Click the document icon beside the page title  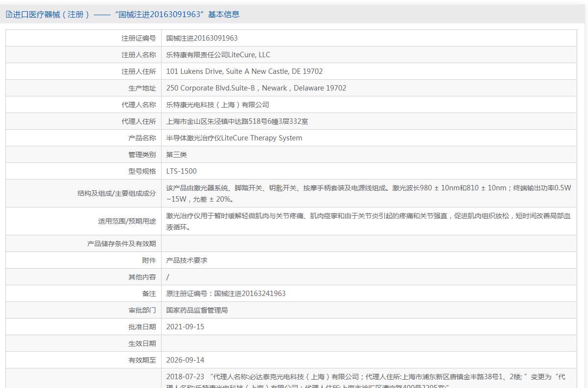[x=9, y=14]
